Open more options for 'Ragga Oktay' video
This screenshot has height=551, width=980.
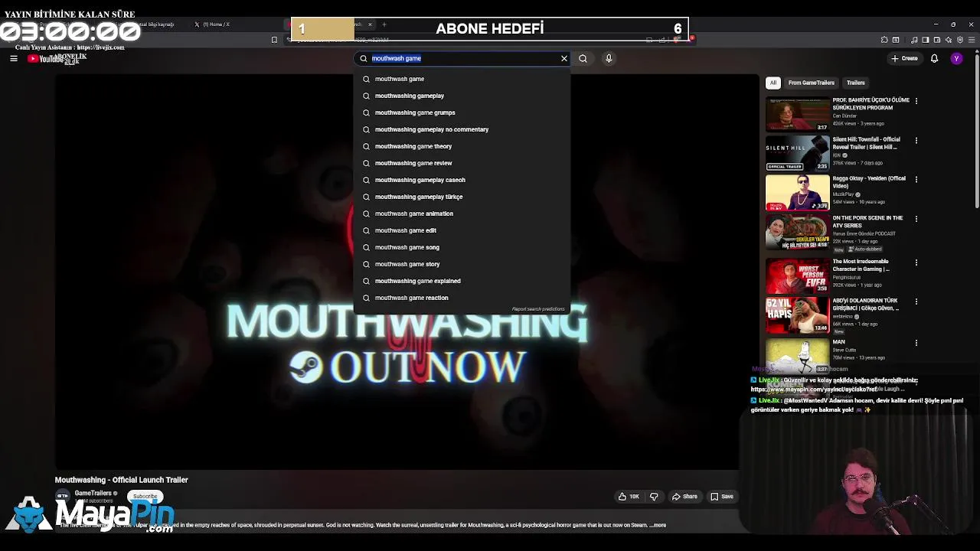(916, 179)
